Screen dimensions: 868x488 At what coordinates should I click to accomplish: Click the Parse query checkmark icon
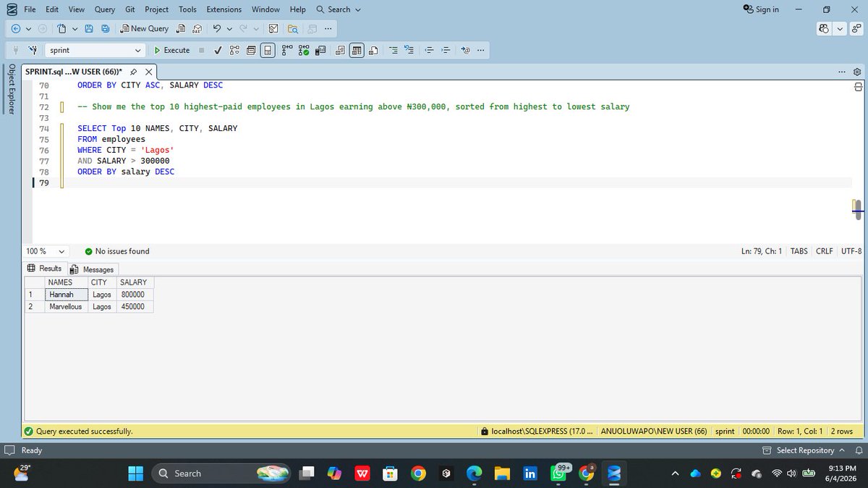pos(218,51)
